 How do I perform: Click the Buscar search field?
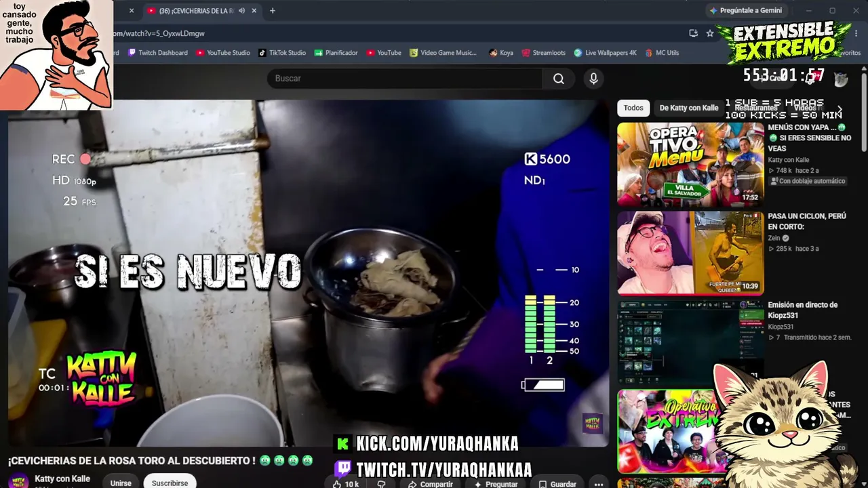(x=404, y=79)
